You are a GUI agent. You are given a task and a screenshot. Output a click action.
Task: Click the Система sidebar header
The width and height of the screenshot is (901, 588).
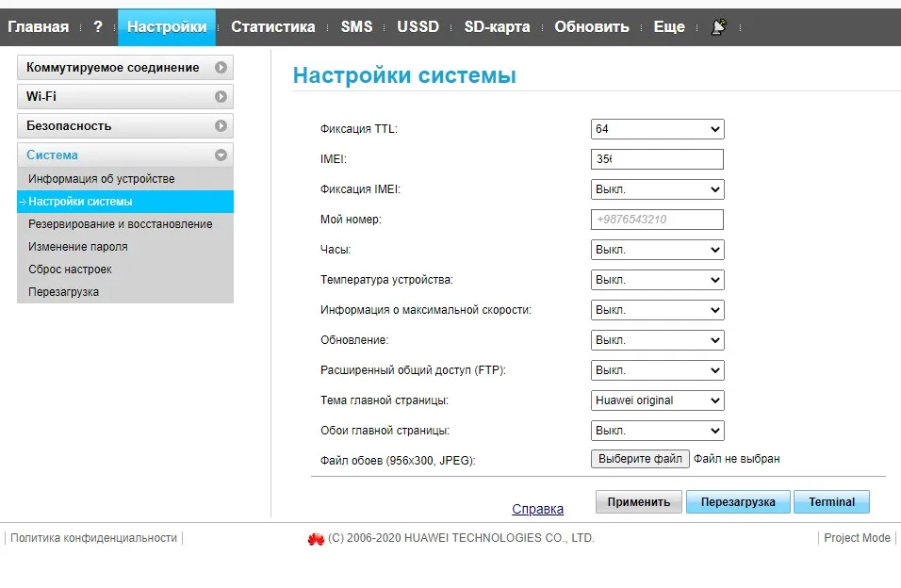125,155
